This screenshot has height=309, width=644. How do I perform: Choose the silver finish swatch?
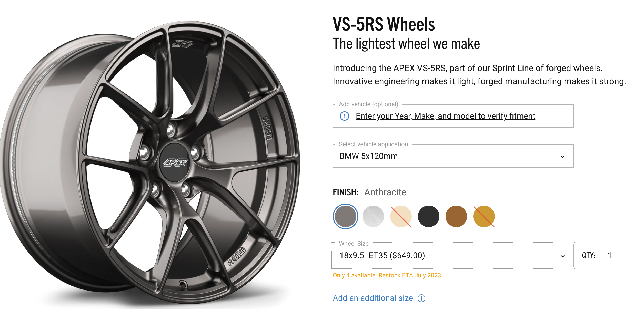pyautogui.click(x=373, y=216)
